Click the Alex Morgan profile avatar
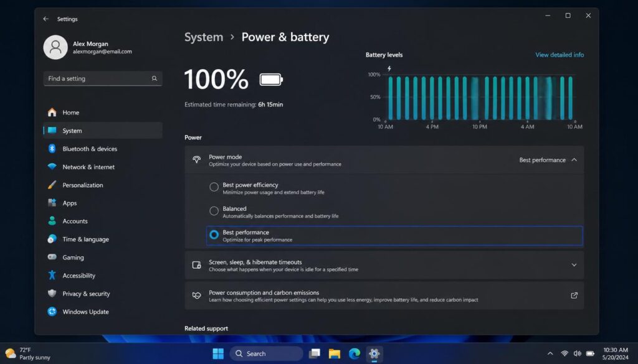 [55, 47]
